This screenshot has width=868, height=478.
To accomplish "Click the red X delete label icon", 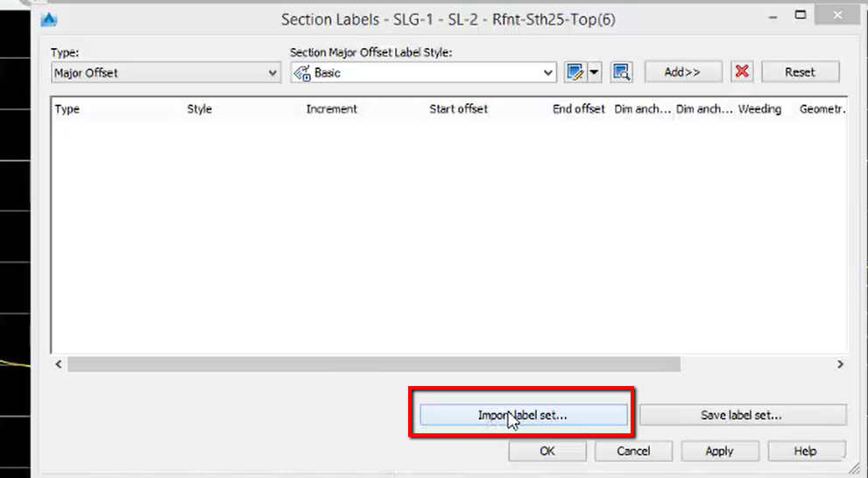I will coord(742,73).
